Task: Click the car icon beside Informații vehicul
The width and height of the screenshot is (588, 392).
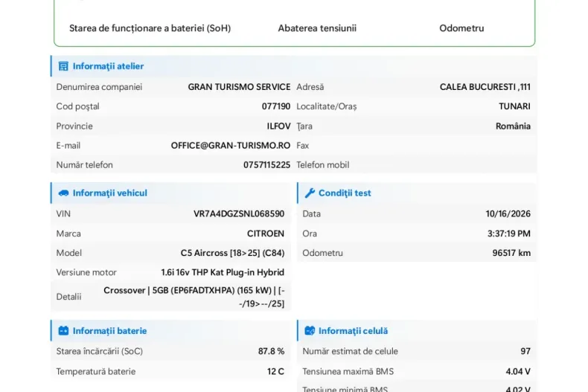Action: pos(63,193)
